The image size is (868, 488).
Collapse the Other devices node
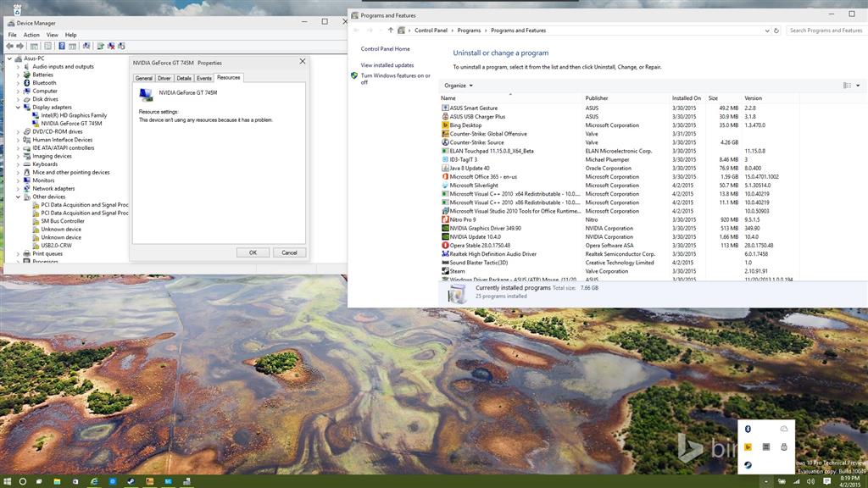(x=18, y=197)
